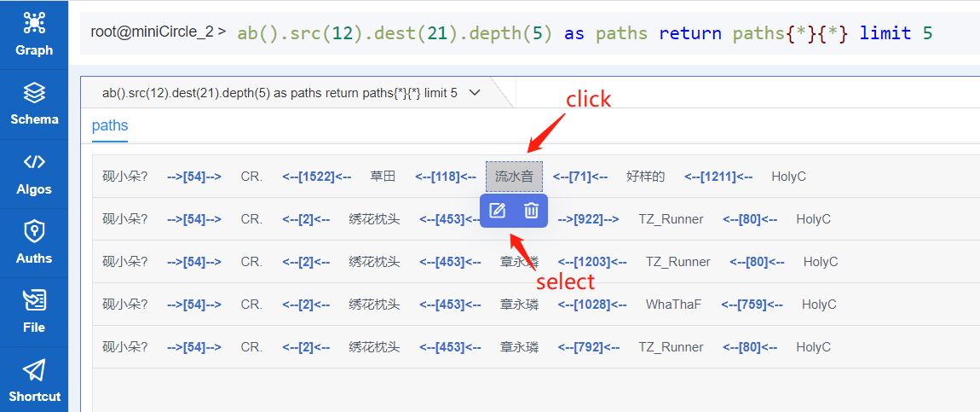The width and height of the screenshot is (980, 412).
Task: Click edge <--[1522]<-- in the first path
Action: coord(315,177)
